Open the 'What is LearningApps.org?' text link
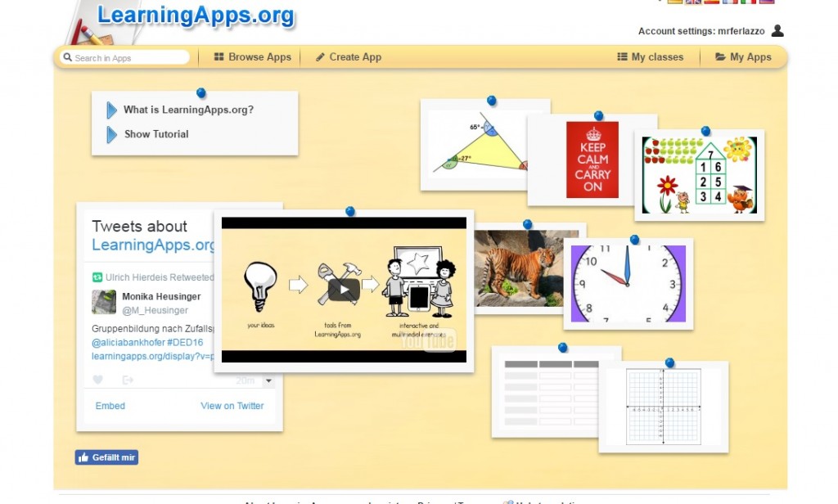 [x=189, y=110]
